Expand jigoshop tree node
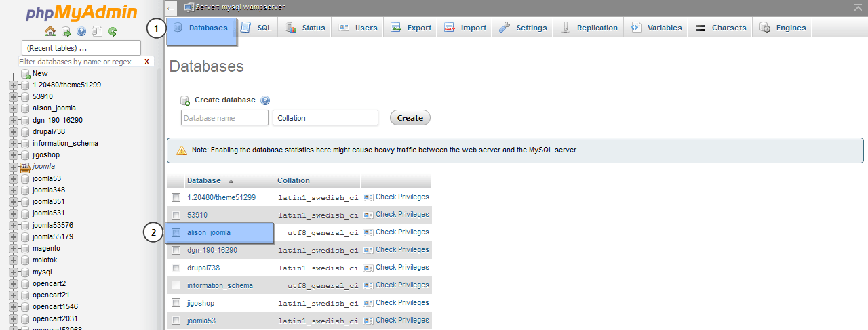This screenshot has height=330, width=868. pos(14,155)
